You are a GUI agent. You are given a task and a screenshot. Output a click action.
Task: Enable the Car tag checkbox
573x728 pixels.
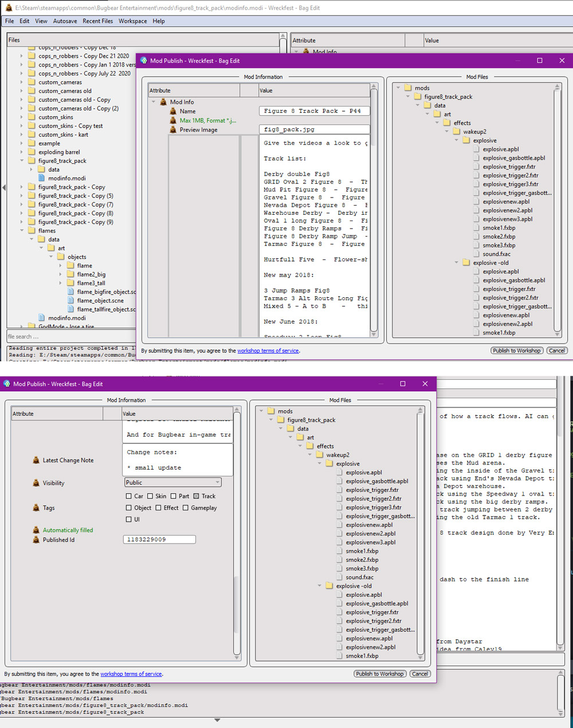point(129,496)
